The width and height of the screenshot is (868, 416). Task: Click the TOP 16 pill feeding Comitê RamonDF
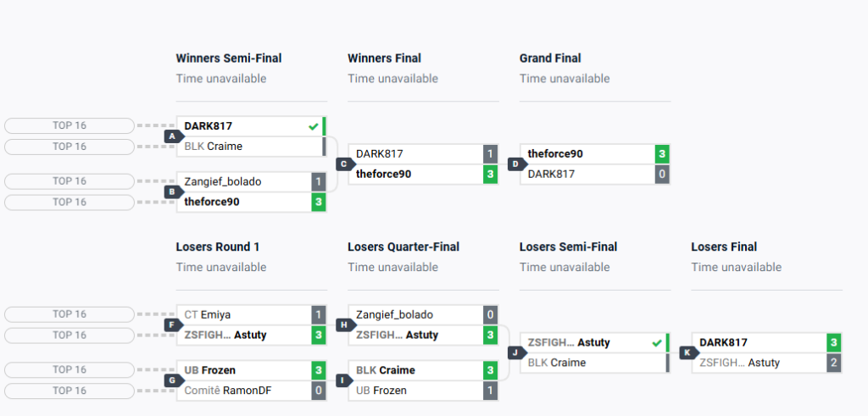70,391
